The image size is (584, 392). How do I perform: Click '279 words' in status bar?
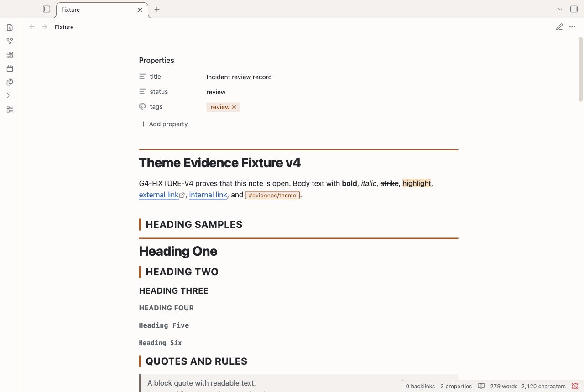[504, 386]
